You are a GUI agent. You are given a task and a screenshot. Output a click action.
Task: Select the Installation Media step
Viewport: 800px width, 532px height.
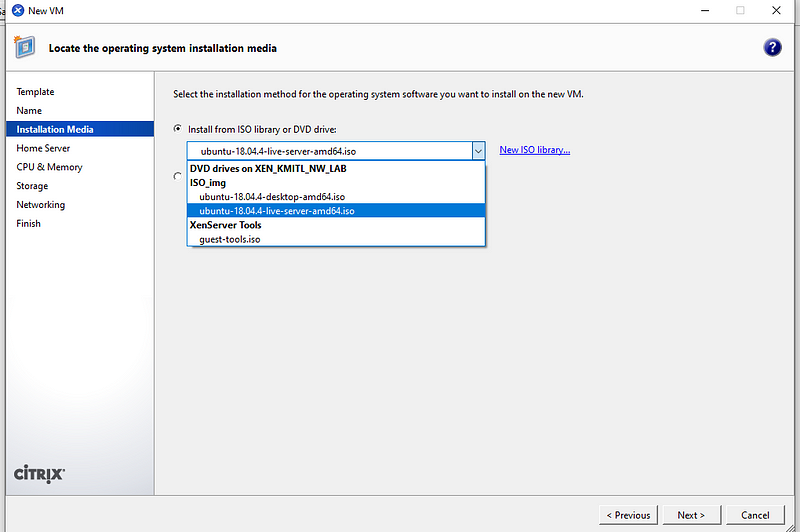[x=80, y=129]
